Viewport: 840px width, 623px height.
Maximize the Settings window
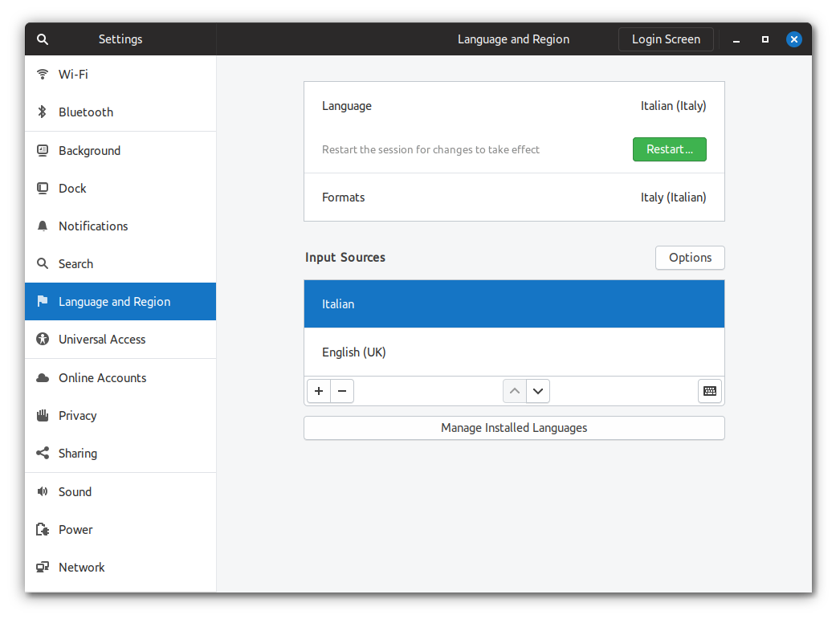click(x=765, y=39)
